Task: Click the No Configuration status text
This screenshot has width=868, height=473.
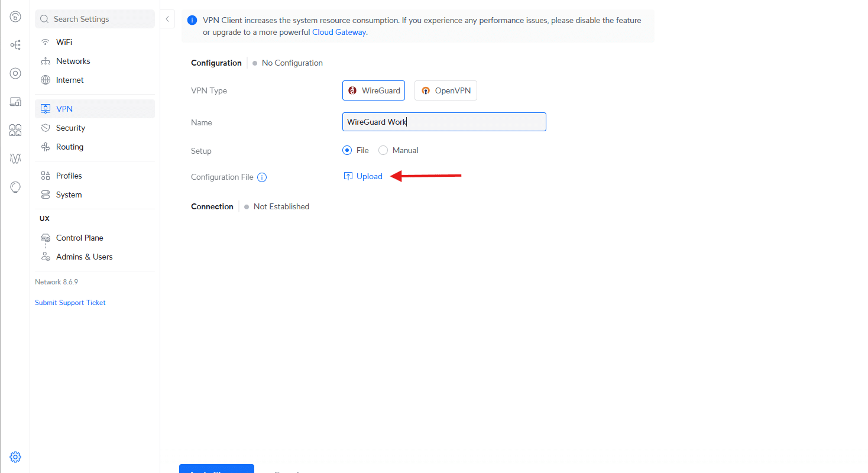Action: pos(292,63)
